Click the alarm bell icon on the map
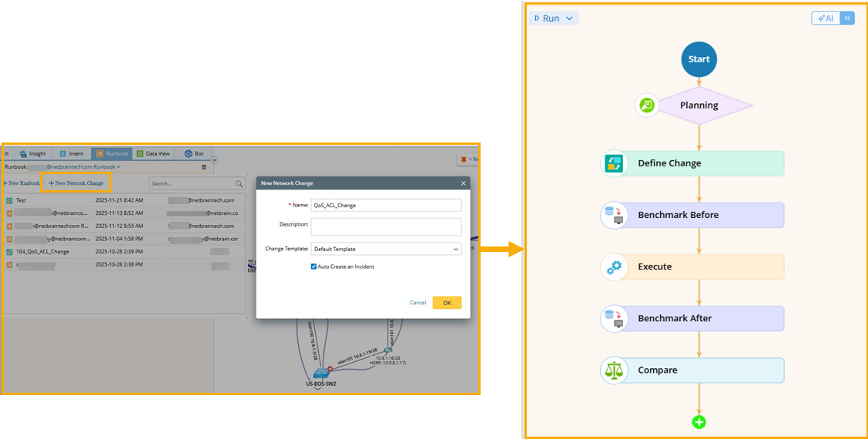Image resolution: width=868 pixels, height=439 pixels. click(464, 159)
